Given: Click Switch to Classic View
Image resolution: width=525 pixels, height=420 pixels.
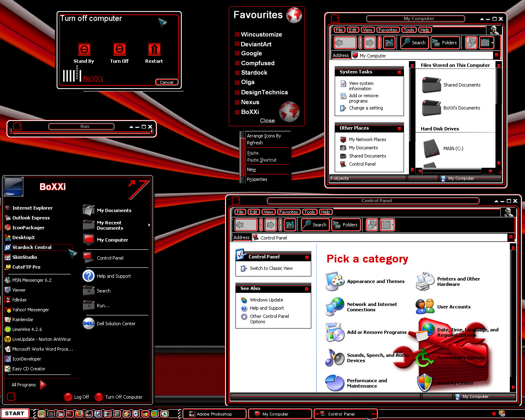Looking at the screenshot, I should coord(271,268).
